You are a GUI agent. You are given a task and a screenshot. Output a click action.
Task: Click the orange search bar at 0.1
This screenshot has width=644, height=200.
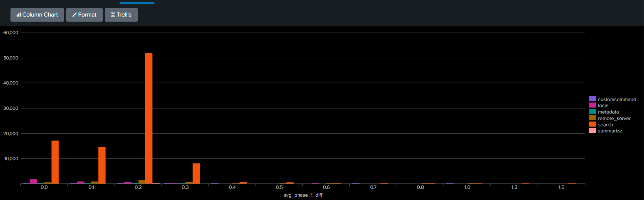(x=102, y=166)
